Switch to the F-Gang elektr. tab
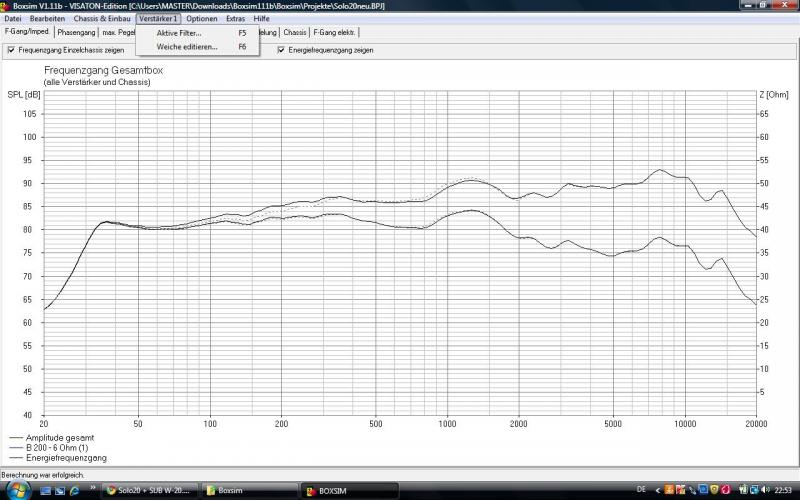 pos(335,32)
